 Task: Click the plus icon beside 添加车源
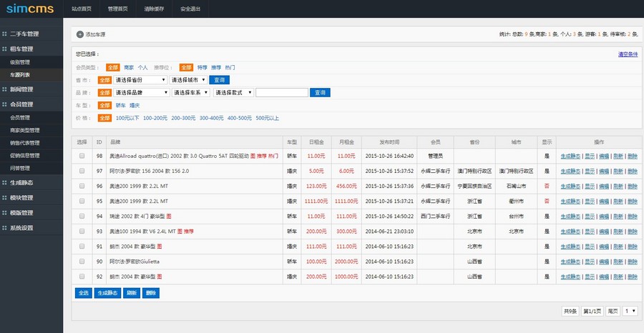pyautogui.click(x=80, y=34)
